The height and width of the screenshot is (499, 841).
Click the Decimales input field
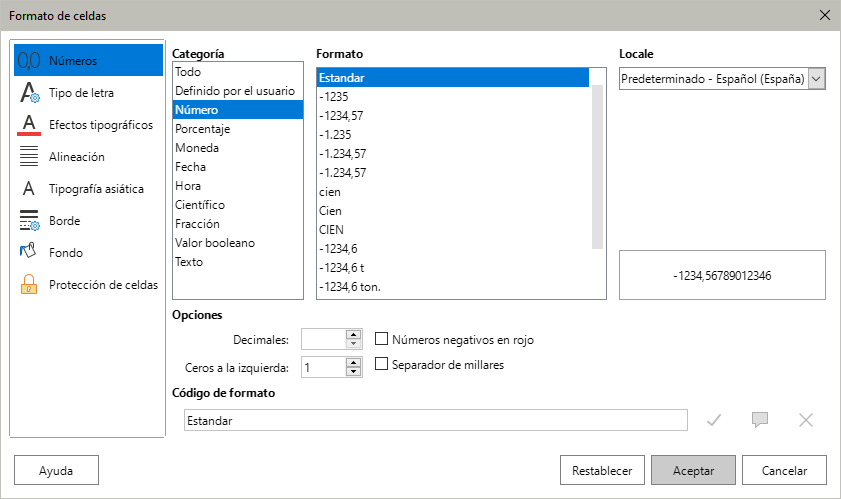323,339
